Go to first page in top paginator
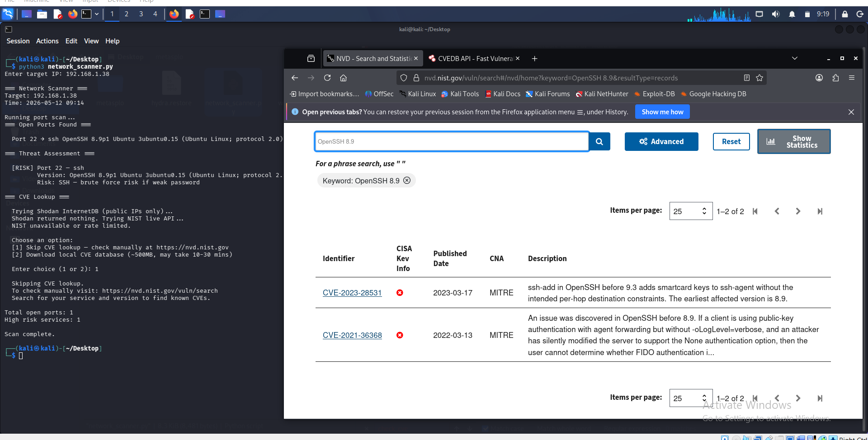This screenshot has width=868, height=440. 755,211
